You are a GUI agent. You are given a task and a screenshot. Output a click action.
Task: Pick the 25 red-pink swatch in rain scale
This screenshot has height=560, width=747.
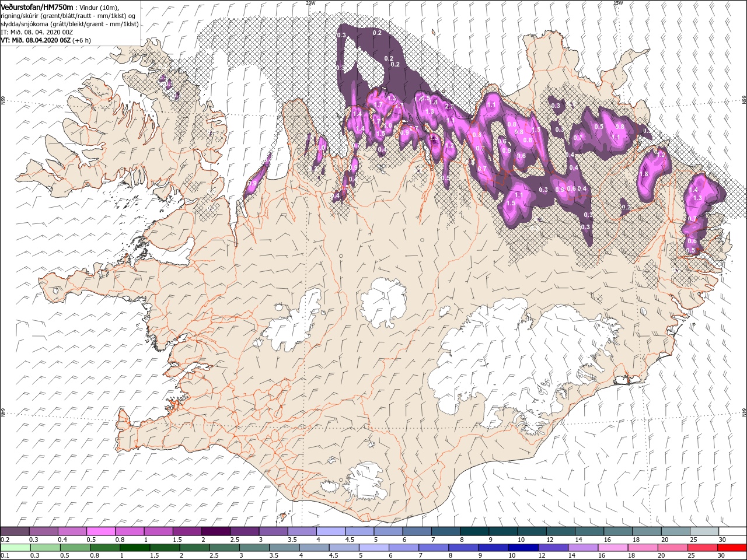(x=703, y=548)
